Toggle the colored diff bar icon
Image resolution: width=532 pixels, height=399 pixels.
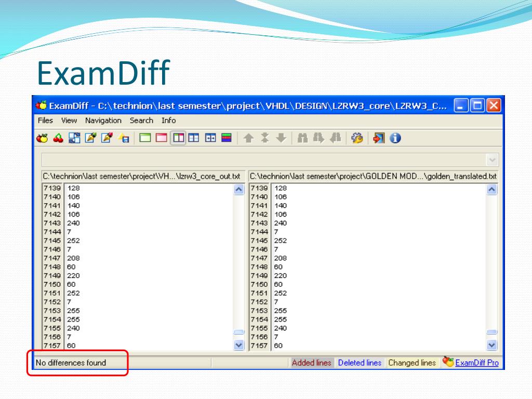pyautogui.click(x=227, y=138)
